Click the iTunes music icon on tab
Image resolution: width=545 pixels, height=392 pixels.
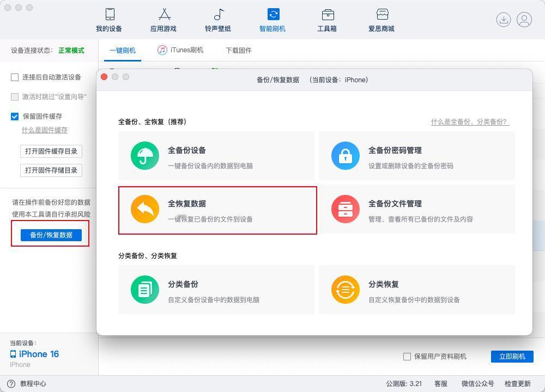162,50
